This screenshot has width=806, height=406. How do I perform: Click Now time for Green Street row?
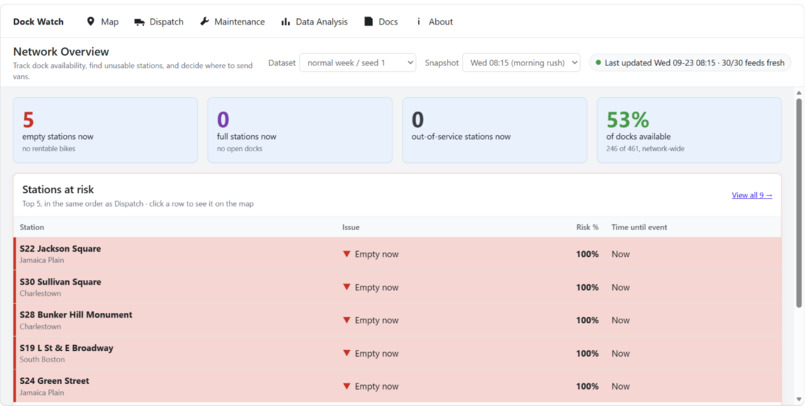coord(620,386)
